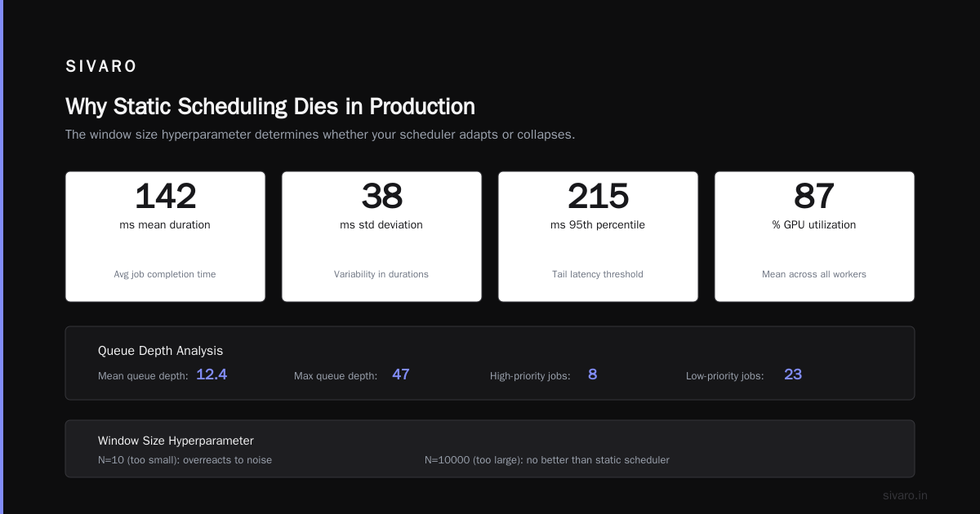Click the low-priority jobs value 23
The height and width of the screenshot is (514, 980).
(x=793, y=374)
